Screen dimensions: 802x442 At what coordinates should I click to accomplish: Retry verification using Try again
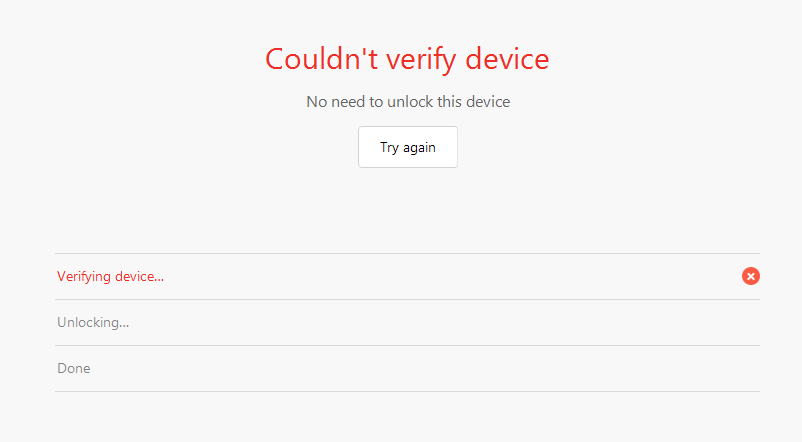(408, 147)
